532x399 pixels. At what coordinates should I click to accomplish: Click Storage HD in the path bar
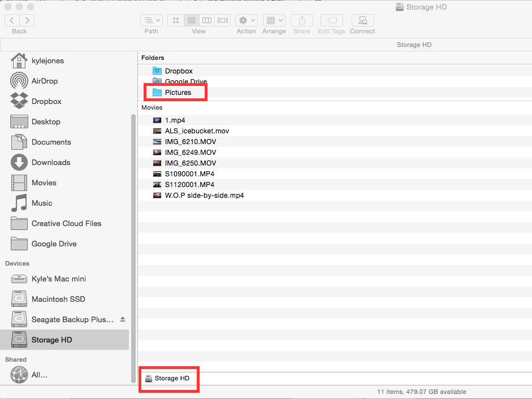(167, 378)
